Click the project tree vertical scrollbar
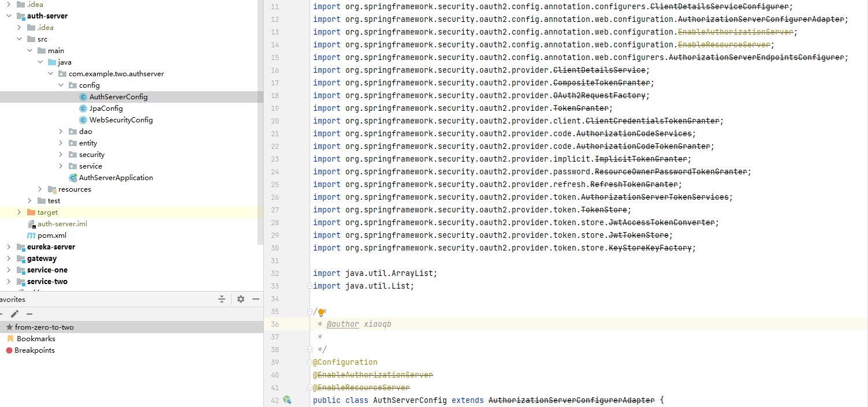This screenshot has height=407, width=868. coord(260,115)
